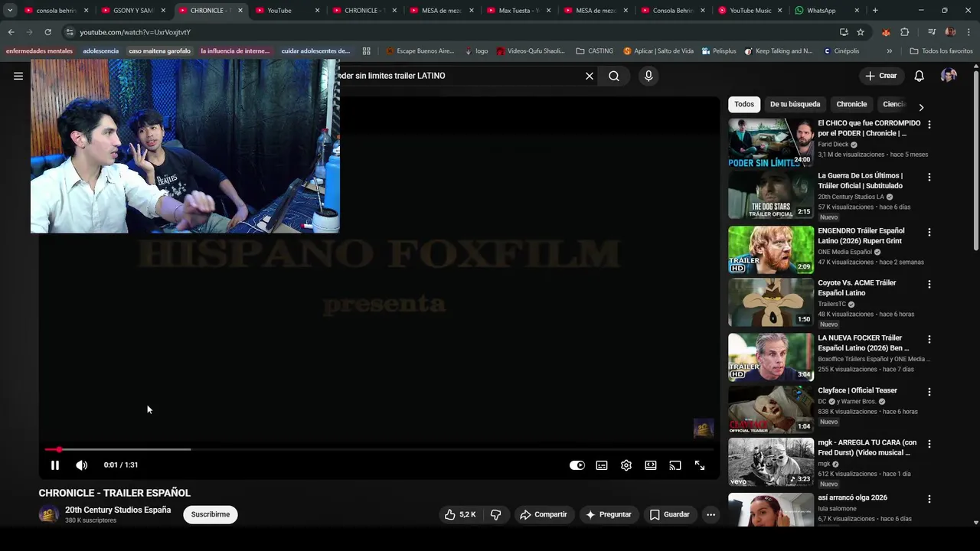The height and width of the screenshot is (551, 980).
Task: Open Clayface Official Teaser thumbnail
Action: 771,409
